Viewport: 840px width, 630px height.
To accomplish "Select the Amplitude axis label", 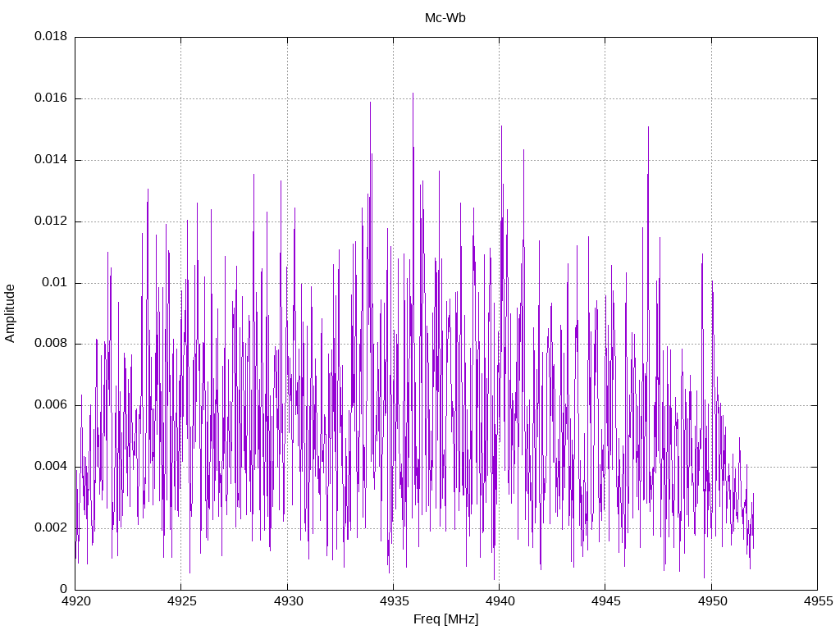I will (10, 313).
